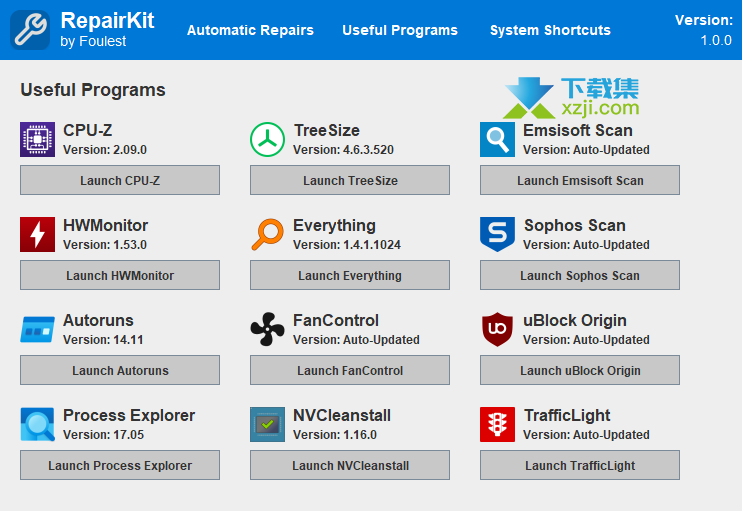Click the HWMonitor red lightning icon
The height and width of the screenshot is (511, 742).
(x=37, y=234)
